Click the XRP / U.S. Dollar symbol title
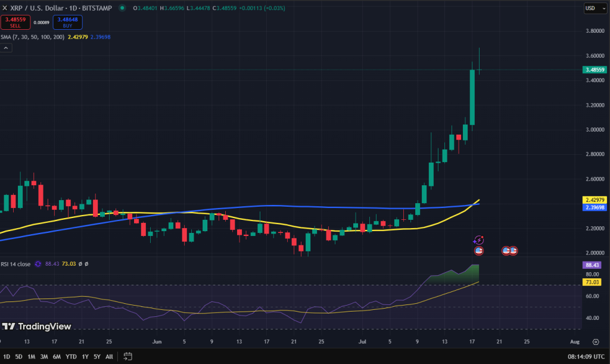Screen dimensions: 610x364 point(61,8)
